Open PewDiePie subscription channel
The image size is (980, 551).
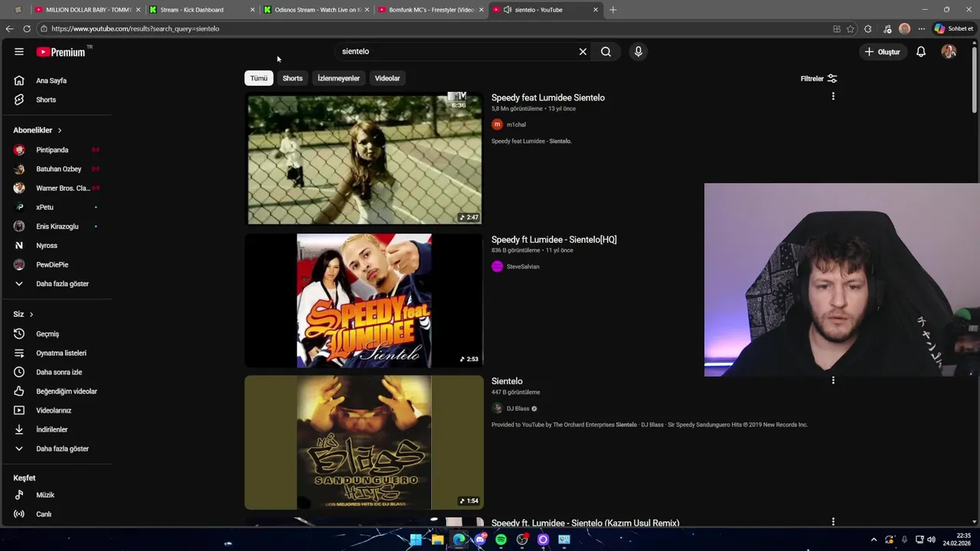[52, 265]
